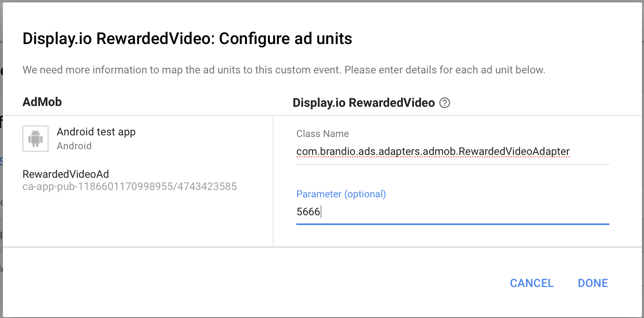Click the help icon beside Display.io RewardedVideo
The height and width of the screenshot is (318, 644).
(x=445, y=103)
